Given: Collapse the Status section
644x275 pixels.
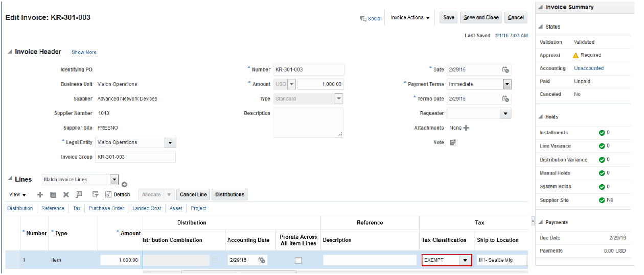Looking at the screenshot, I should click(x=541, y=27).
